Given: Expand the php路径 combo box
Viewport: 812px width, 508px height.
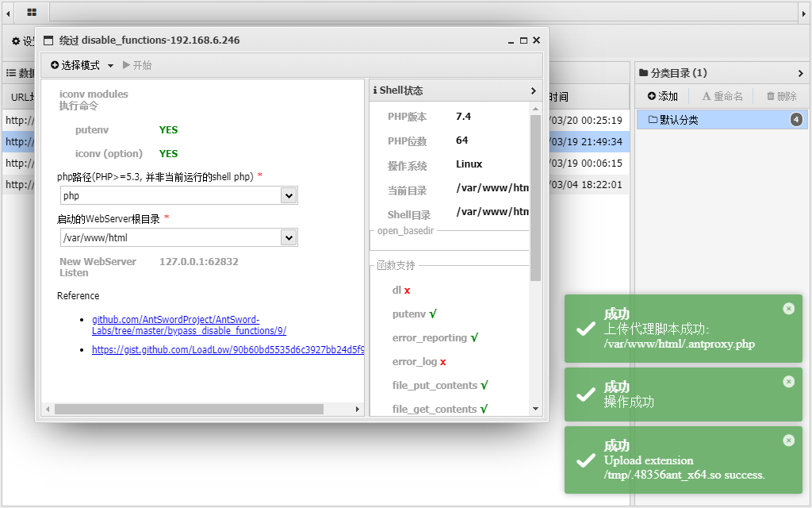Looking at the screenshot, I should pos(289,195).
